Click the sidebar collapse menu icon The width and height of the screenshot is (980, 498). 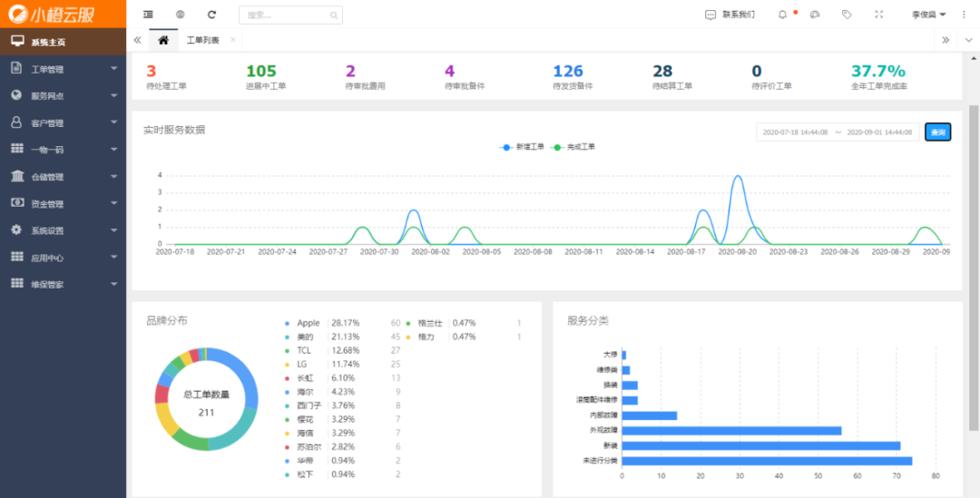coord(148,15)
